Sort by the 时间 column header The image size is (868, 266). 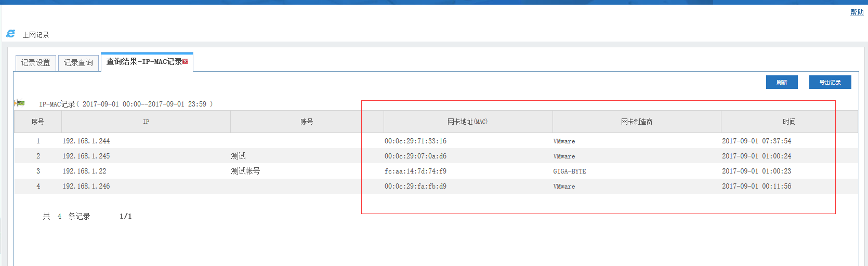(x=789, y=122)
